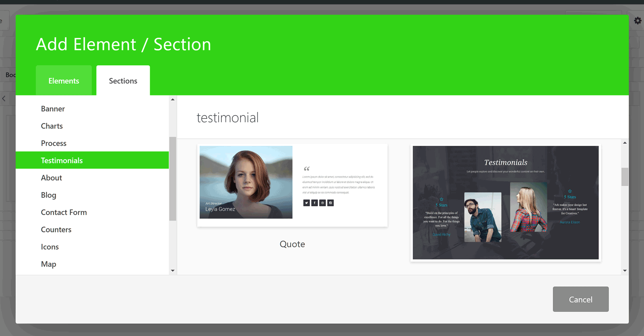This screenshot has width=644, height=336.
Task: Click the Instagram icon in Quote thumbnail
Action: pyautogui.click(x=330, y=203)
